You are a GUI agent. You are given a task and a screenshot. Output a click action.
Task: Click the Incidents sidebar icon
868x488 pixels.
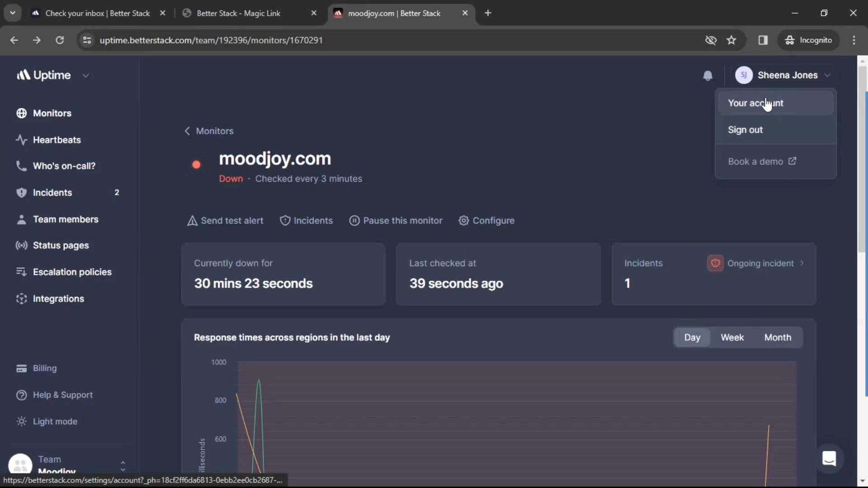20,192
